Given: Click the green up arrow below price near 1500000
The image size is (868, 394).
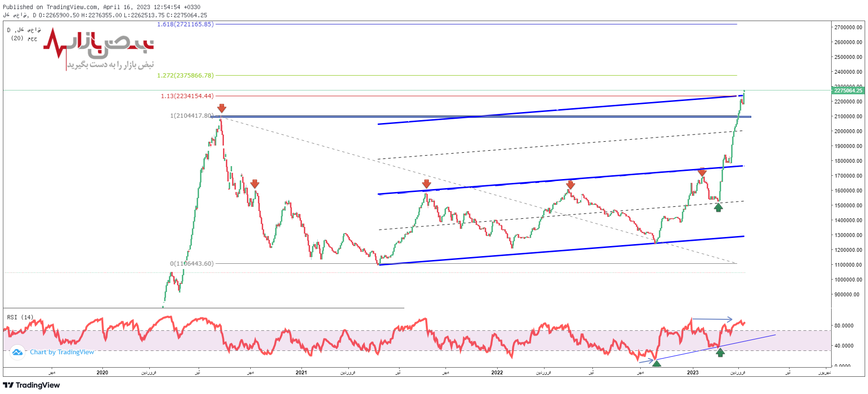Looking at the screenshot, I should coord(718,207).
